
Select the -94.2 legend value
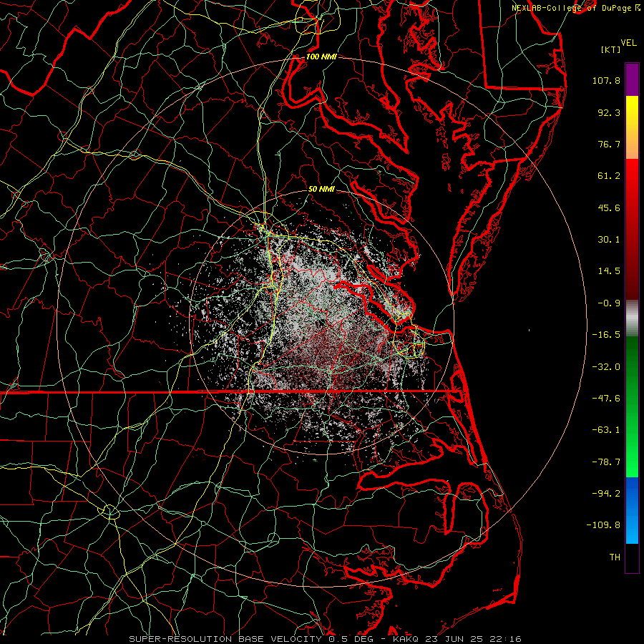[x=606, y=494]
